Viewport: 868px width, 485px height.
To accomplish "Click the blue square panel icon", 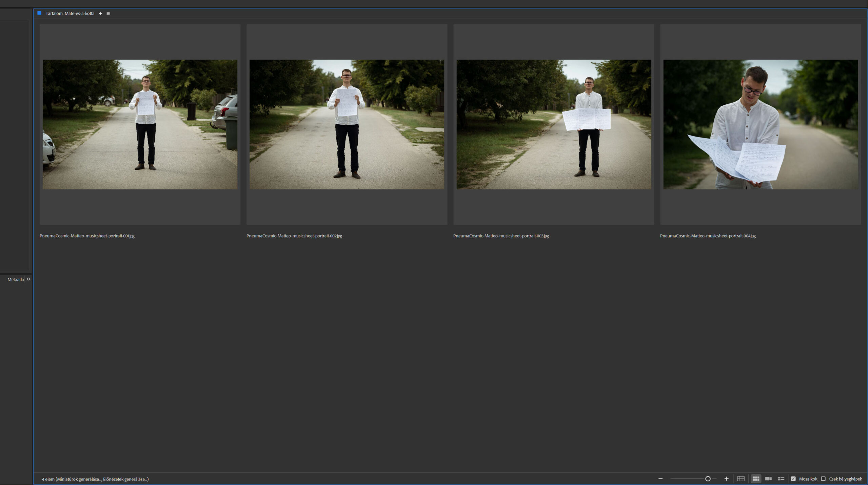I will point(39,13).
